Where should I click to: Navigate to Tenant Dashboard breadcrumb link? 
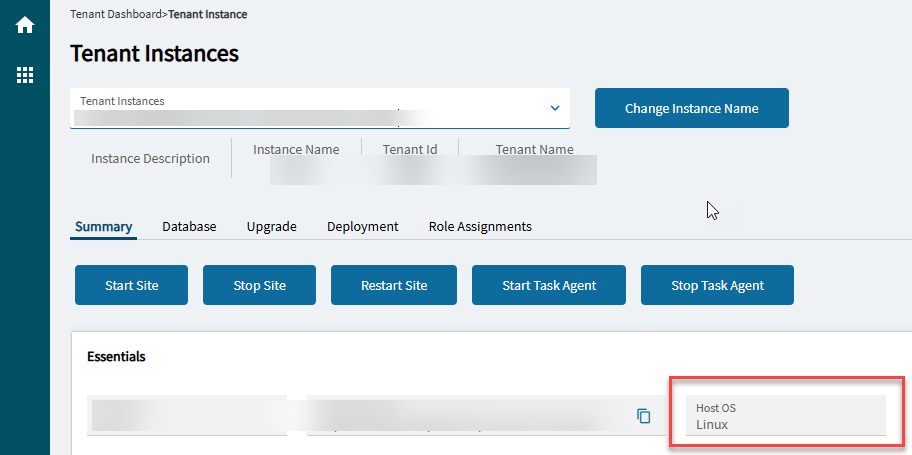point(116,15)
